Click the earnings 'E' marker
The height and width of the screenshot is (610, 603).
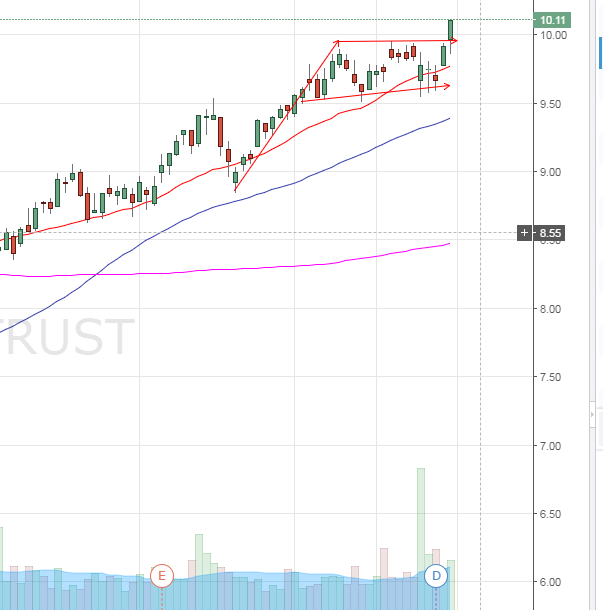[162, 575]
